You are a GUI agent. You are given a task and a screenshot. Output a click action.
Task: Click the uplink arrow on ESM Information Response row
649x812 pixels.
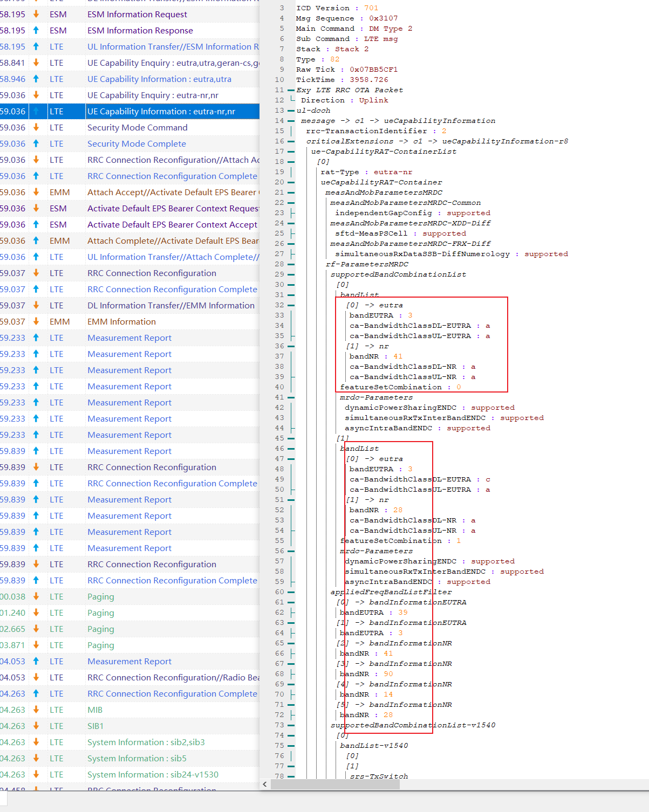point(36,30)
